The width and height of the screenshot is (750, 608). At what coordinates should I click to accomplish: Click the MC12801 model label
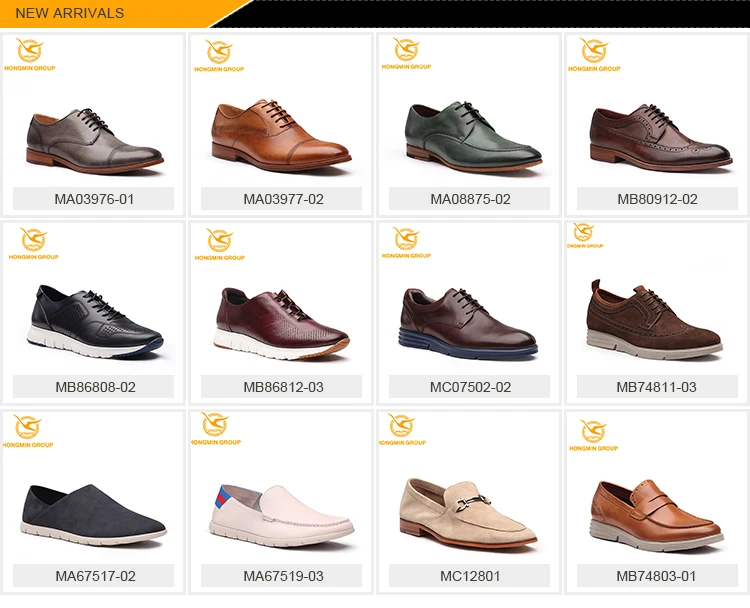click(x=470, y=576)
